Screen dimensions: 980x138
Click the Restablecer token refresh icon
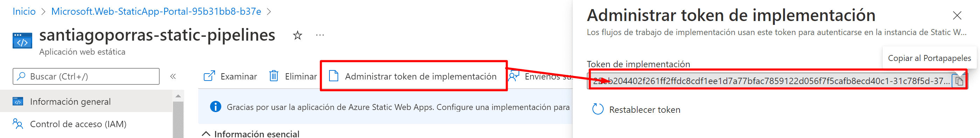pyautogui.click(x=598, y=110)
